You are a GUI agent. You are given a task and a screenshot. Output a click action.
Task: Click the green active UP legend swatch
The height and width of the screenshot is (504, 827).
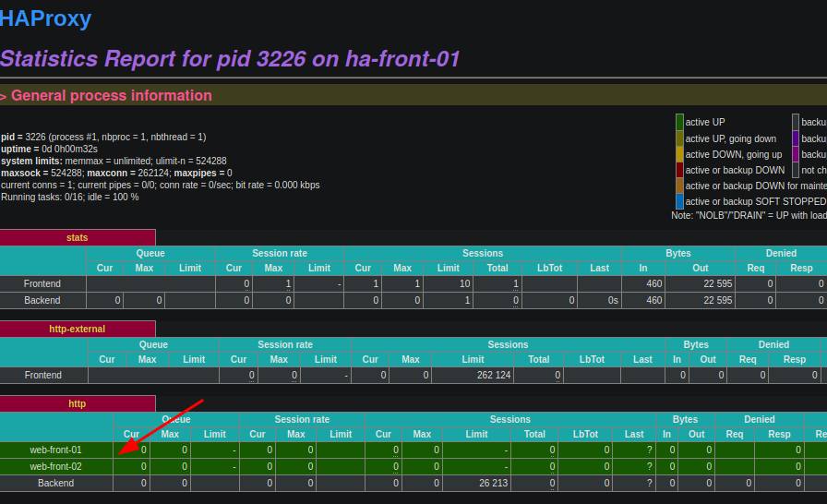click(x=679, y=122)
